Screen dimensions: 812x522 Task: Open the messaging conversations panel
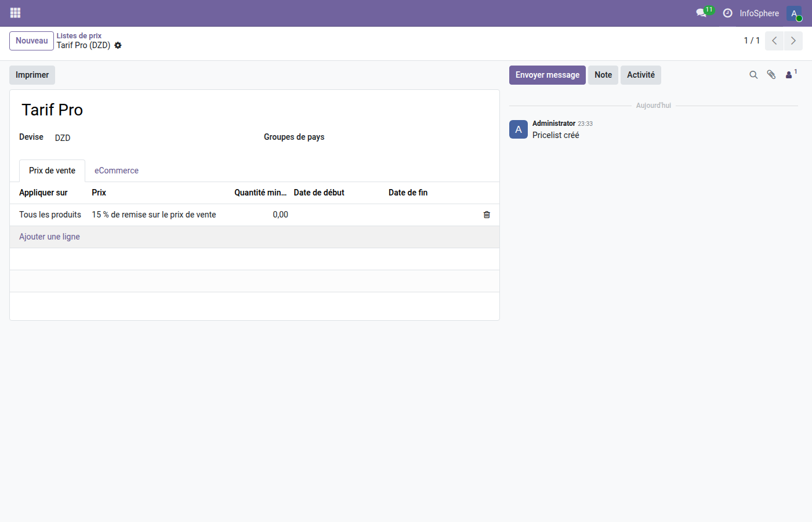pyautogui.click(x=701, y=13)
